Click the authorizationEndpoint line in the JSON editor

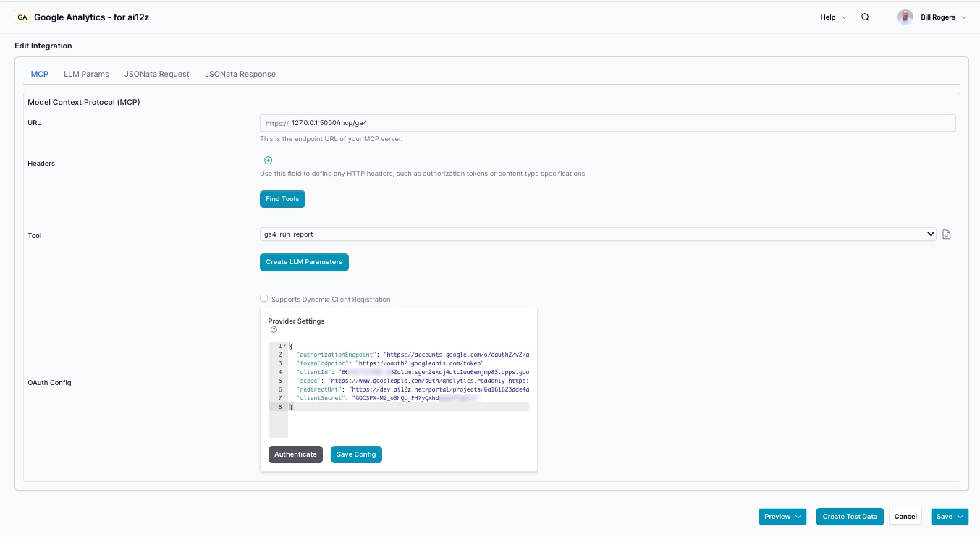[409, 355]
